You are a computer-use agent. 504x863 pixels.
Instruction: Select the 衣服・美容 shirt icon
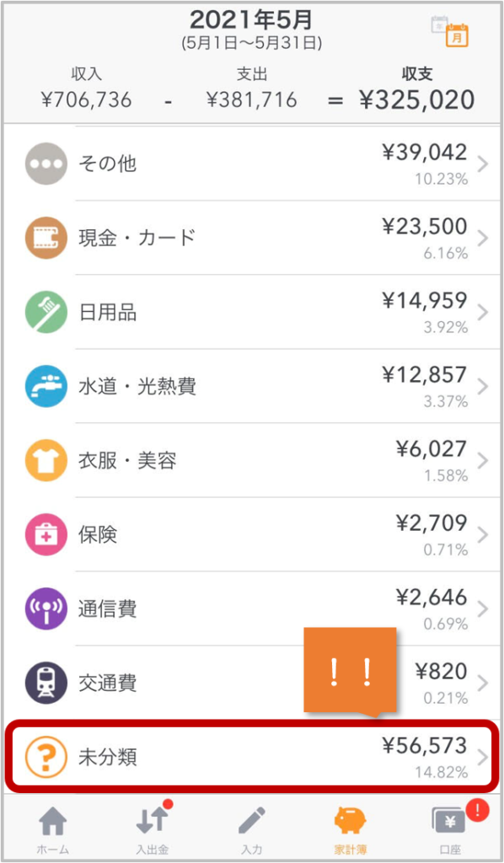coord(46,460)
